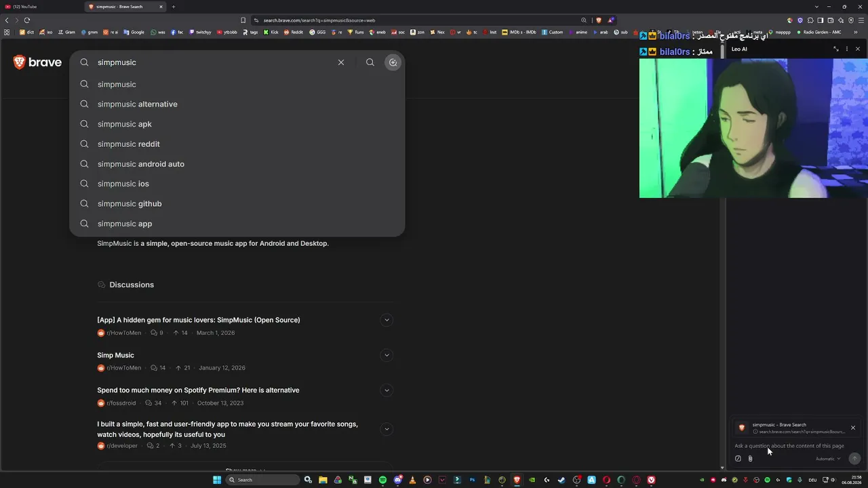The image size is (868, 488).
Task: Open Brave AI answer button in search bar
Action: tap(393, 62)
